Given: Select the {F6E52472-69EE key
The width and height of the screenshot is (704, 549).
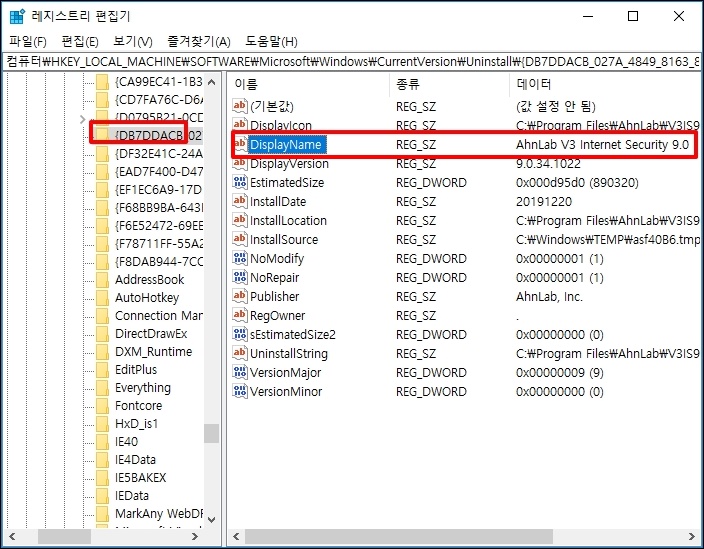Looking at the screenshot, I should coord(159,226).
